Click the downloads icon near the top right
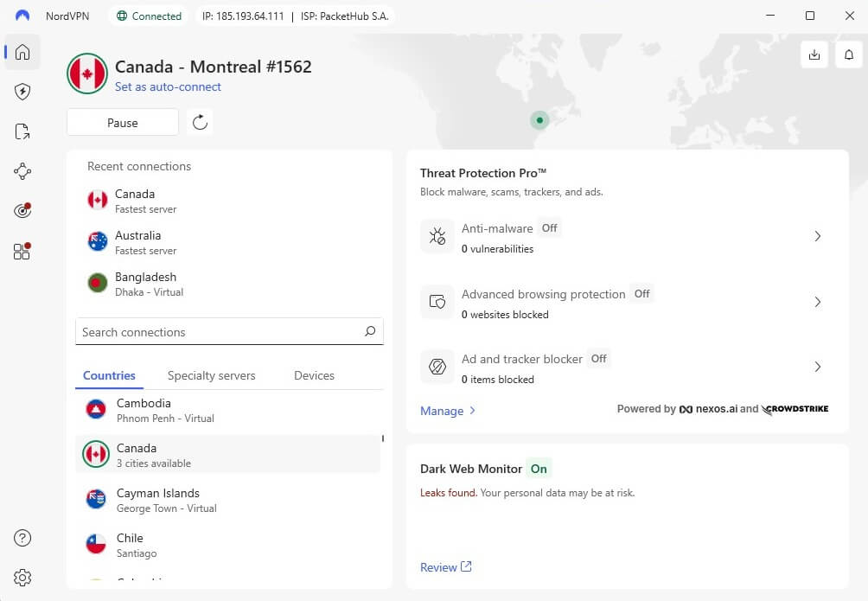868x601 pixels. [814, 54]
